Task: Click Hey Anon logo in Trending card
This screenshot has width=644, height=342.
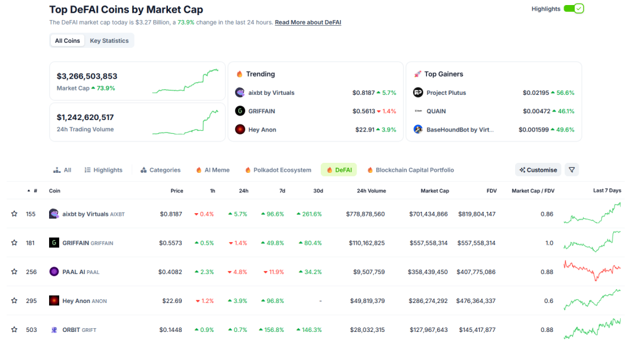Action: coord(240,130)
